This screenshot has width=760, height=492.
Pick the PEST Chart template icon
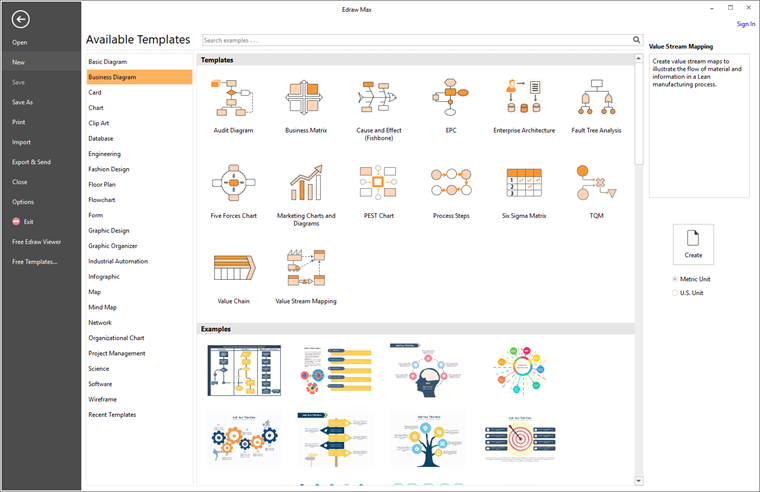point(378,182)
